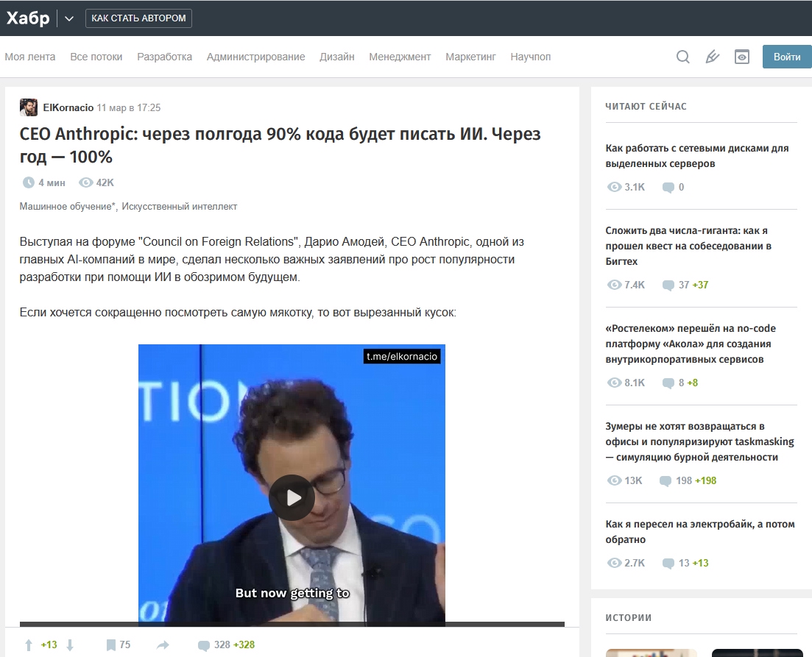Switch to Все потоки tab
The image size is (812, 657).
tap(96, 57)
